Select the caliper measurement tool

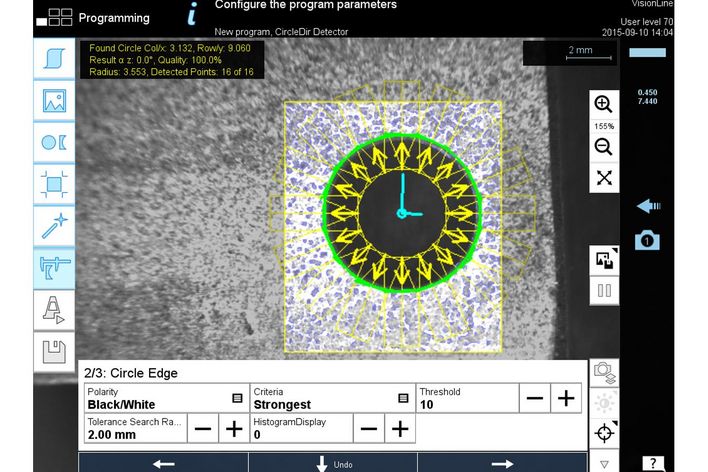pyautogui.click(x=54, y=267)
